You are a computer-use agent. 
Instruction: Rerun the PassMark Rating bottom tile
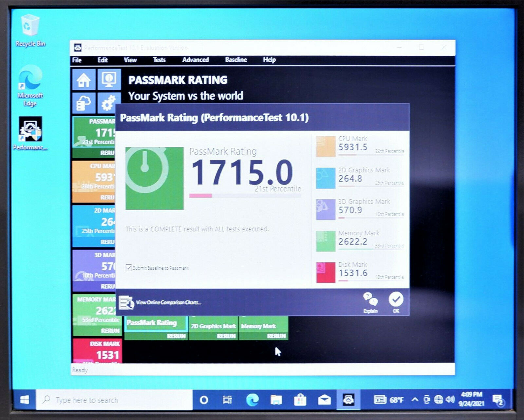click(176, 336)
